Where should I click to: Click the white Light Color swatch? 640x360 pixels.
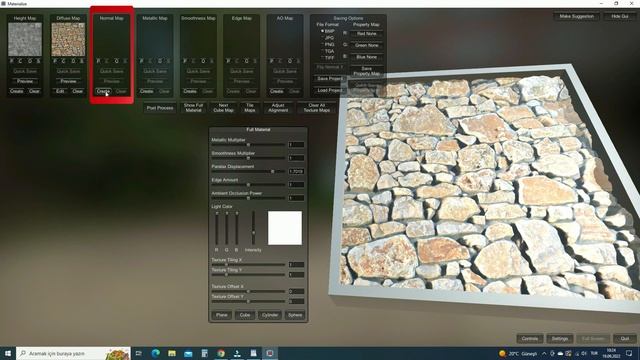285,228
